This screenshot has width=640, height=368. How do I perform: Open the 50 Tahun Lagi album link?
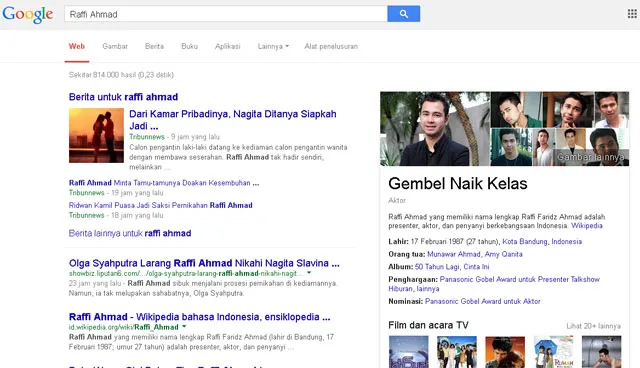click(437, 267)
